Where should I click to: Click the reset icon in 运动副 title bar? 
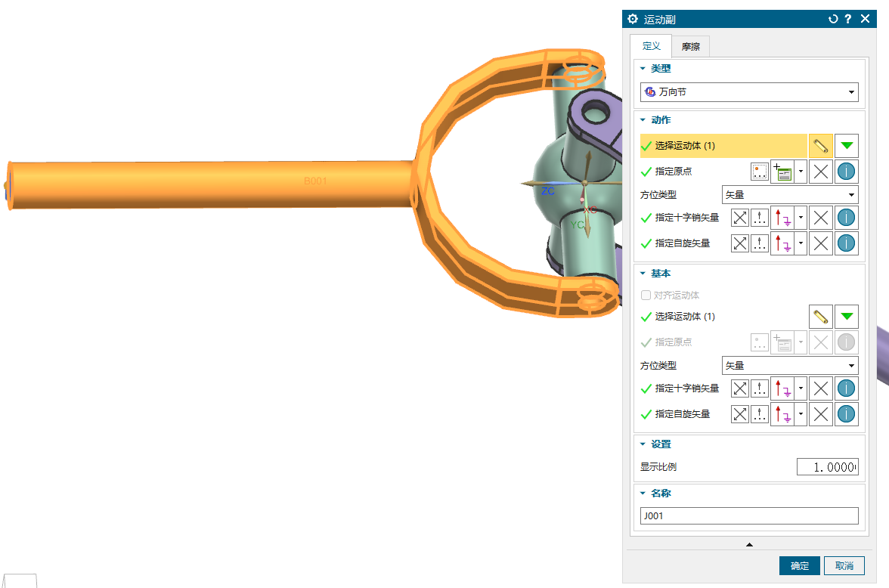[x=833, y=19]
